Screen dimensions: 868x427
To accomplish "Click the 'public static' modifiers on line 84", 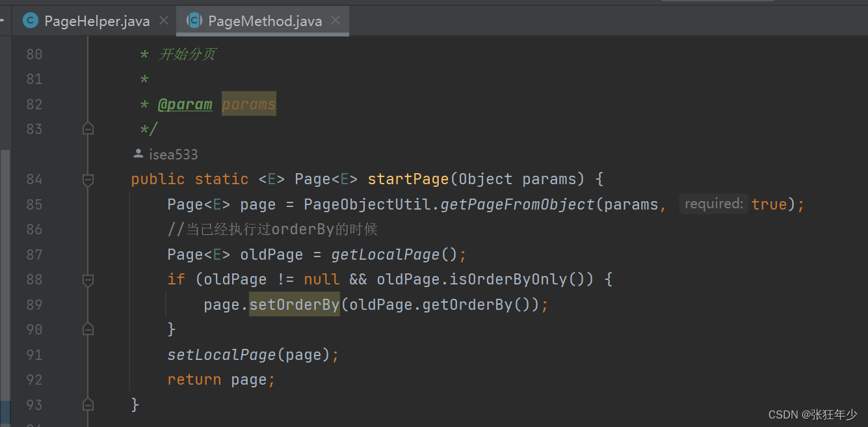I will 190,179.
